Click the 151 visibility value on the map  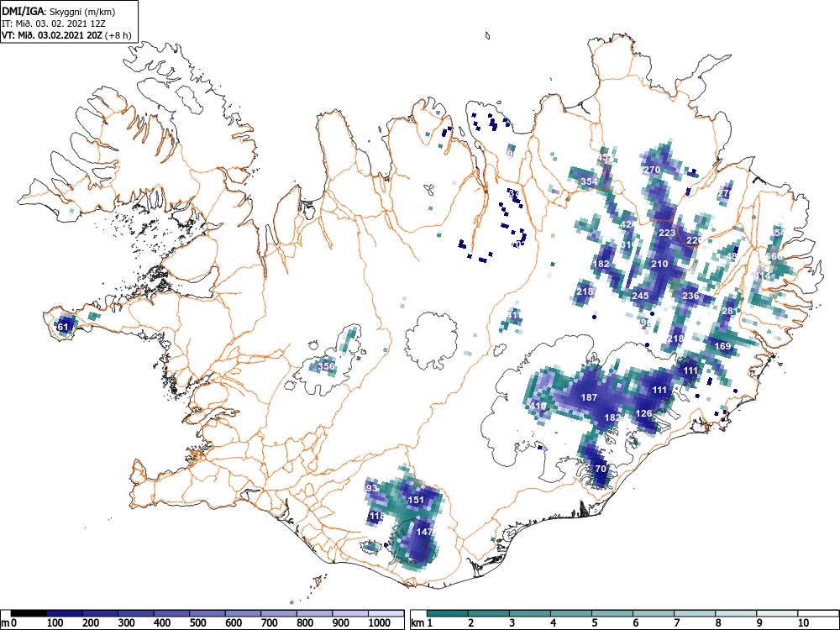(417, 500)
